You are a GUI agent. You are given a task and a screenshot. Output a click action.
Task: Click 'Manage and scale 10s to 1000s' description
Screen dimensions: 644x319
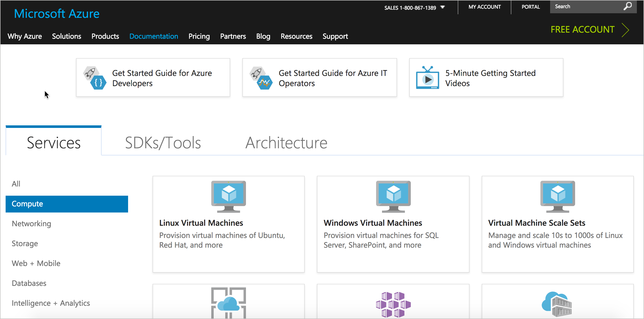pos(555,240)
